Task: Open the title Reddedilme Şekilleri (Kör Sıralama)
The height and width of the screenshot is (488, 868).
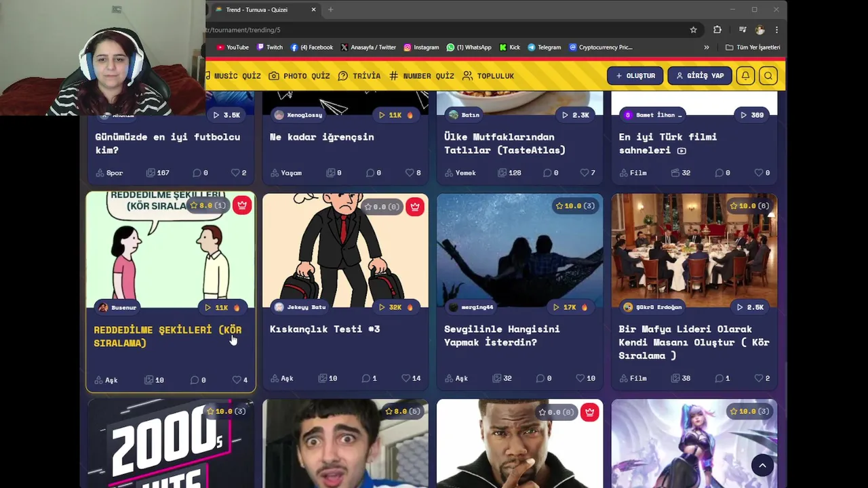Action: 167,336
